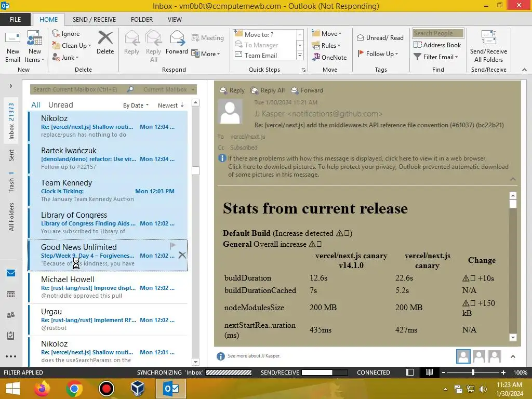Image resolution: width=532 pixels, height=399 pixels.
Task: Toggle Newest sort order
Action: pos(170,105)
